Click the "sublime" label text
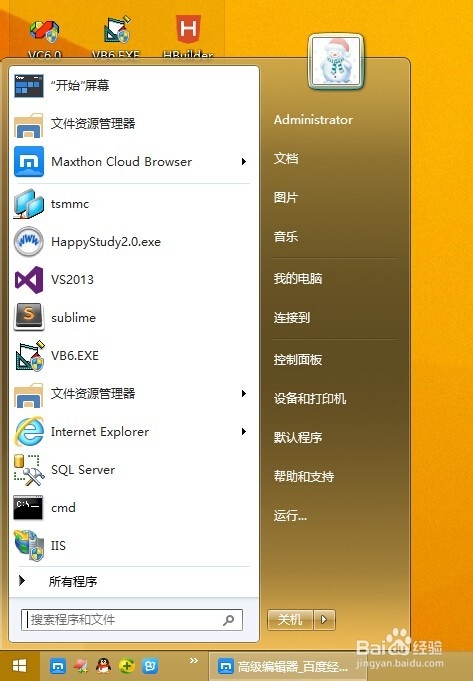Viewport: 473px width, 681px height. [x=73, y=317]
